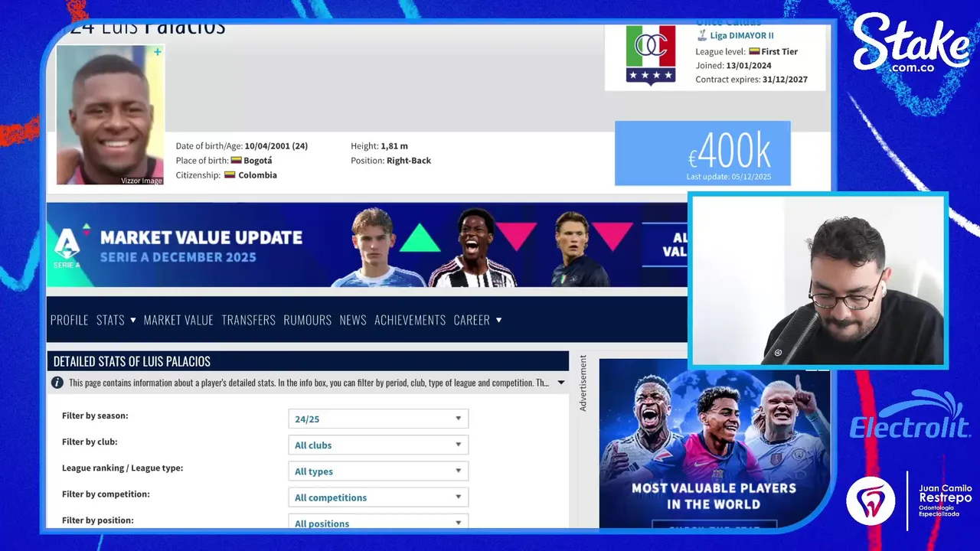Click the date of birth 10/04/2001 (24)
This screenshot has height=551, width=980.
tap(276, 146)
